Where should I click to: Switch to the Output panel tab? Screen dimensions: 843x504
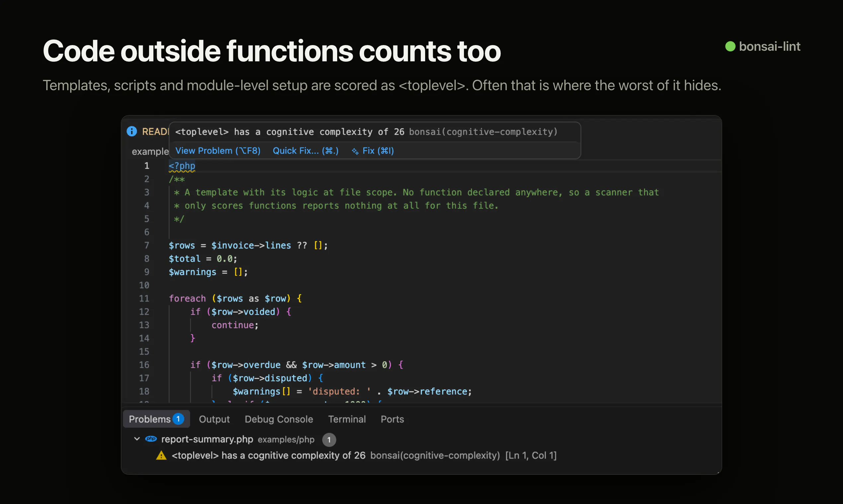pos(214,419)
